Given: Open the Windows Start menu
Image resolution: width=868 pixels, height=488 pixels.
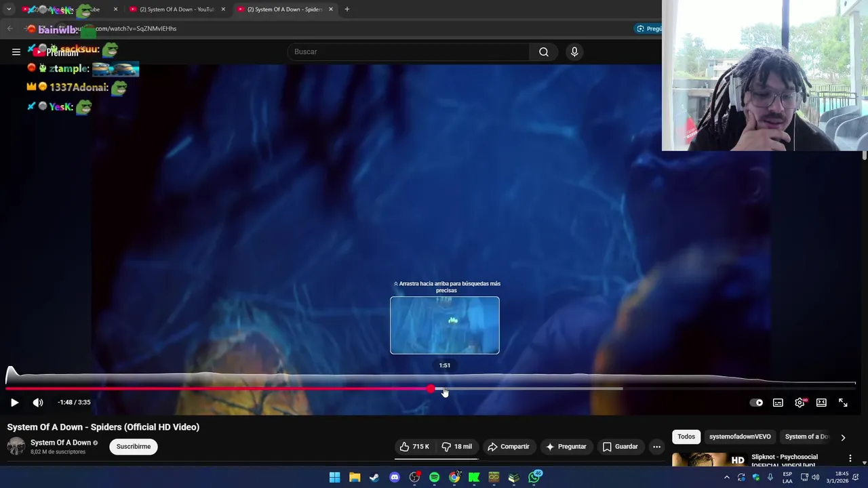Looking at the screenshot, I should coord(334,477).
